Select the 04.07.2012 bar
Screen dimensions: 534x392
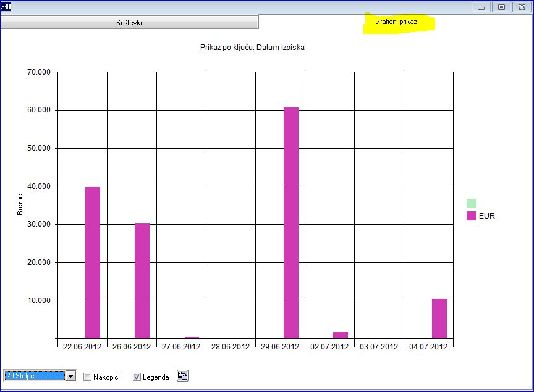(x=439, y=319)
